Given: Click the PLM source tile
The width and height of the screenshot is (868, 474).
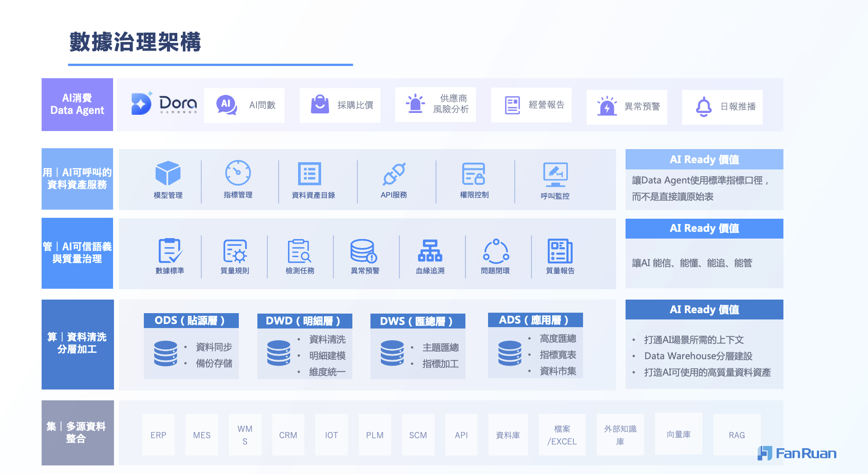Looking at the screenshot, I should (375, 435).
